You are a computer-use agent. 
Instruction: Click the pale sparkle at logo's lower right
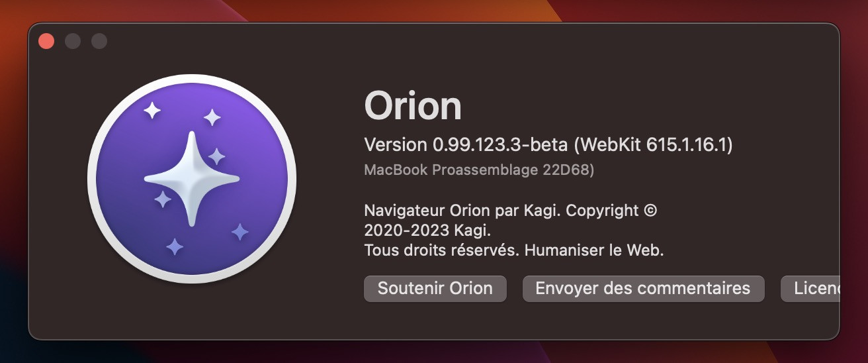point(239,232)
